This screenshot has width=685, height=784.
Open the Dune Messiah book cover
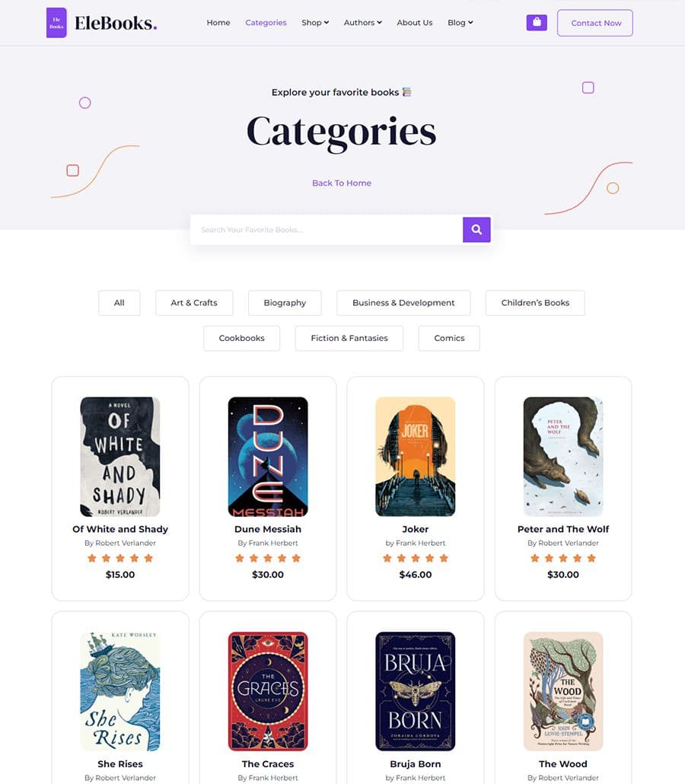pos(268,457)
